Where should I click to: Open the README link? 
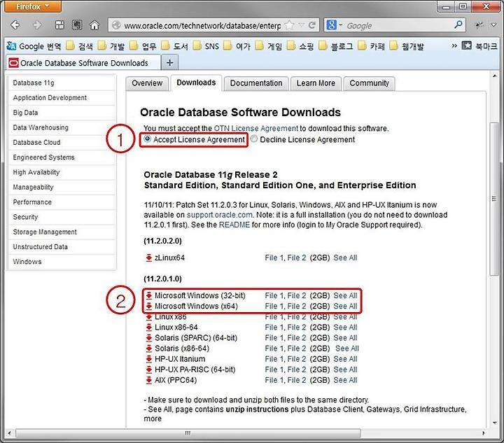234,225
